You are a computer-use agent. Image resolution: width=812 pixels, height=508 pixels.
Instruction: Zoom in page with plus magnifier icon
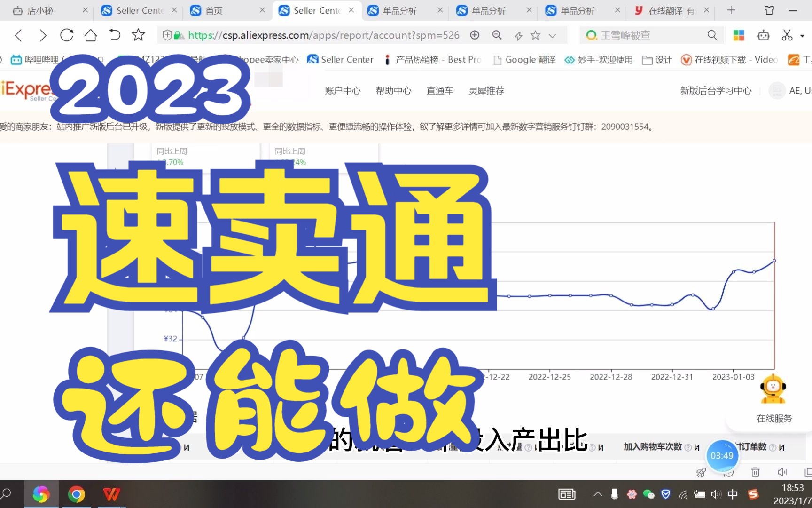point(475,35)
